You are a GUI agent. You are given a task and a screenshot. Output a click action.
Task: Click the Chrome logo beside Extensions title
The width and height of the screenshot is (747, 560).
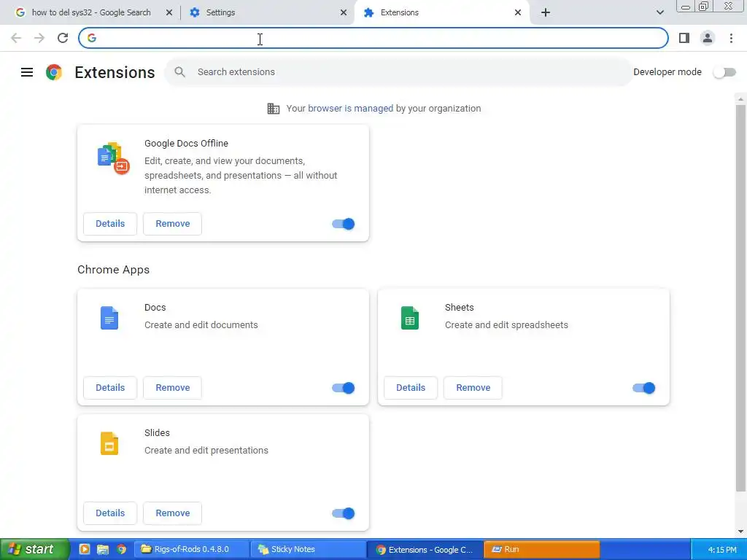tap(54, 72)
